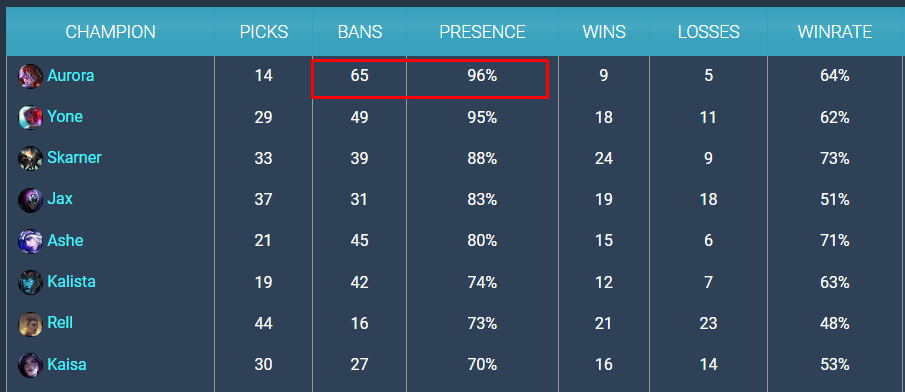Sort table by WINRATE column header
This screenshot has height=392, width=905.
(835, 32)
